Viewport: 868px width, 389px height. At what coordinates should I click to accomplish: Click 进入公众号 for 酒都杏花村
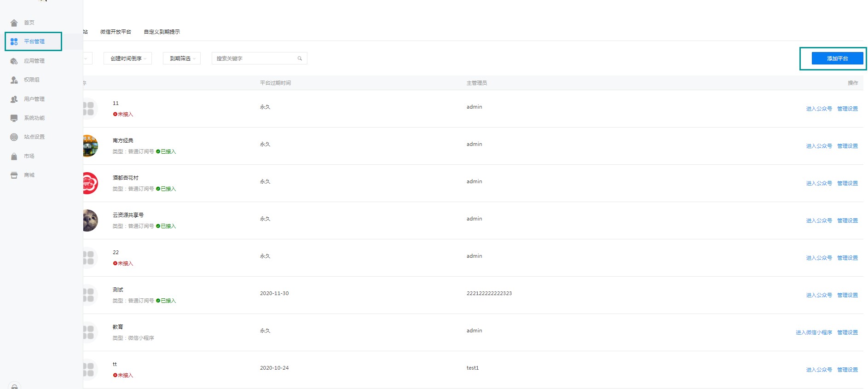click(x=819, y=183)
